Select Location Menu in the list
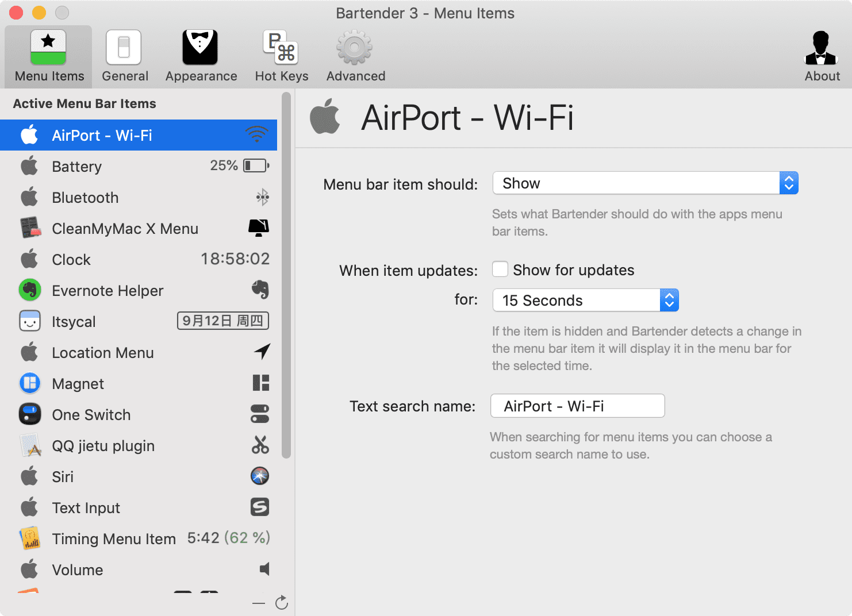Image resolution: width=852 pixels, height=616 pixels. coord(139,352)
